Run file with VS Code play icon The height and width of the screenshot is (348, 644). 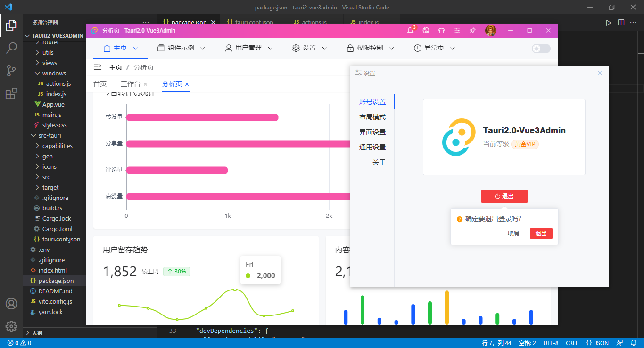point(609,22)
